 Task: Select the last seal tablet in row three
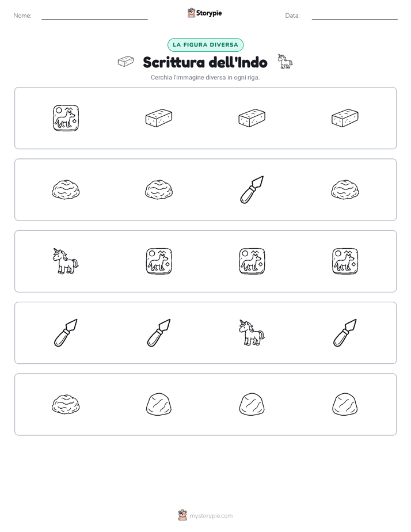pos(345,261)
